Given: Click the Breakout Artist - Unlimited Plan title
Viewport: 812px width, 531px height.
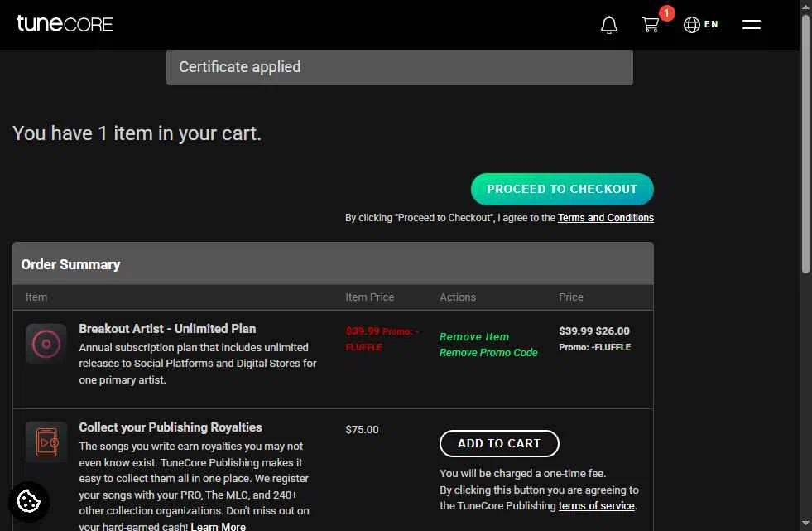Looking at the screenshot, I should pyautogui.click(x=167, y=329).
